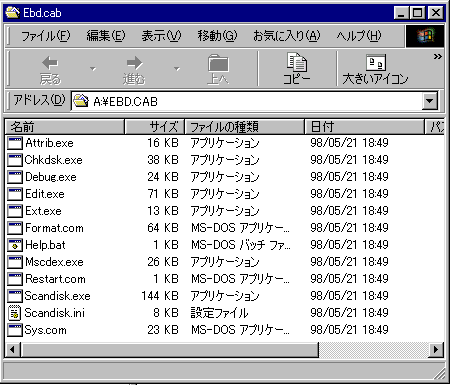Screen dimensions: 450x385
Task: Click the Edit.exe file icon
Action: 15,194
